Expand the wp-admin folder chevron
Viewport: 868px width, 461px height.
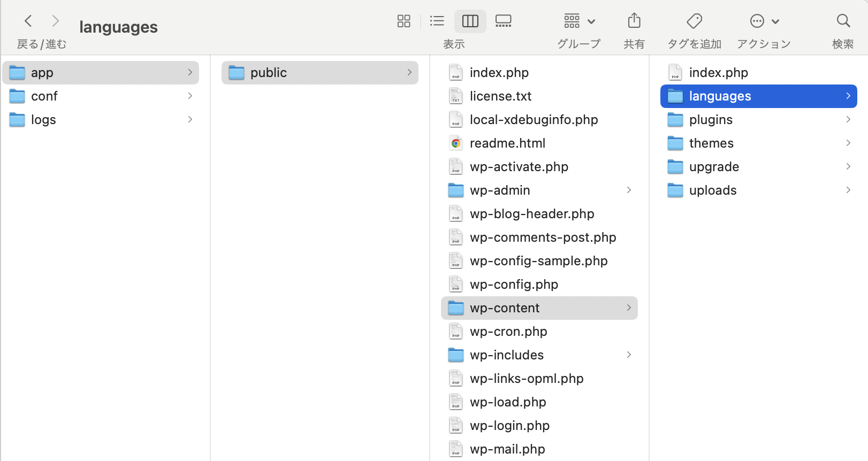pyautogui.click(x=629, y=190)
